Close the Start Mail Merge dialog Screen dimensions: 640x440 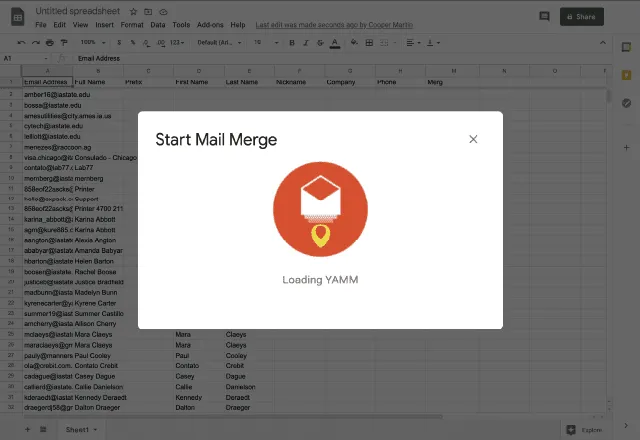coord(473,139)
